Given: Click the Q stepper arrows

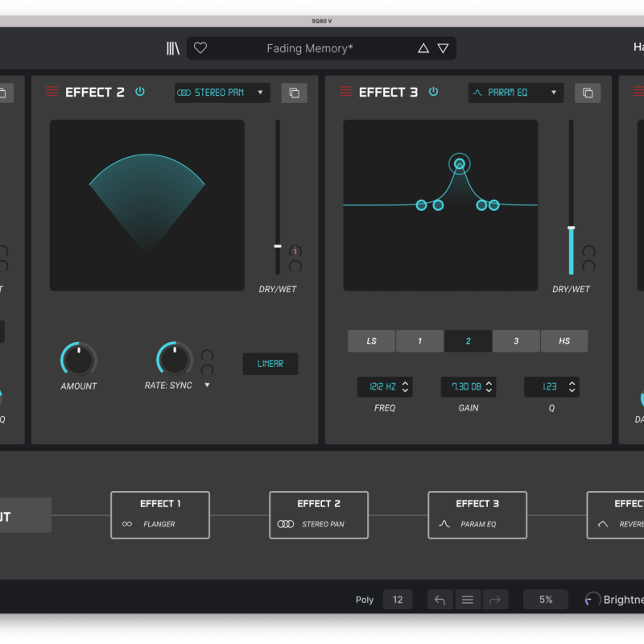Looking at the screenshot, I should (572, 387).
